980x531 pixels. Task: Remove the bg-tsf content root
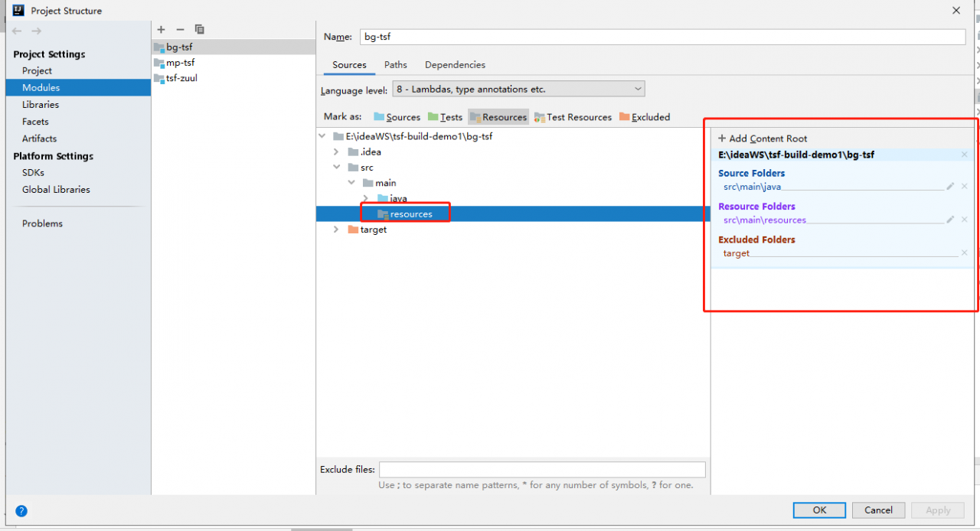click(x=964, y=155)
